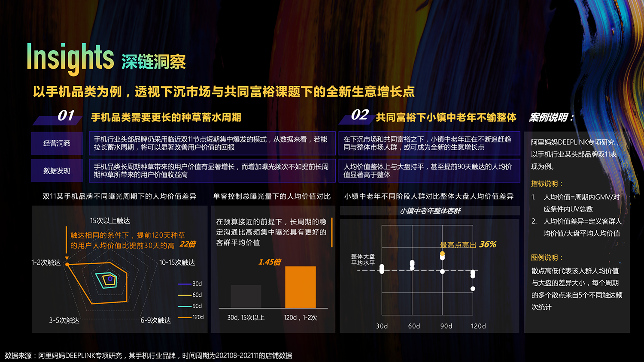Screen dimensions: 644x362
Task: Click the '02' section number badge
Action: [359, 115]
